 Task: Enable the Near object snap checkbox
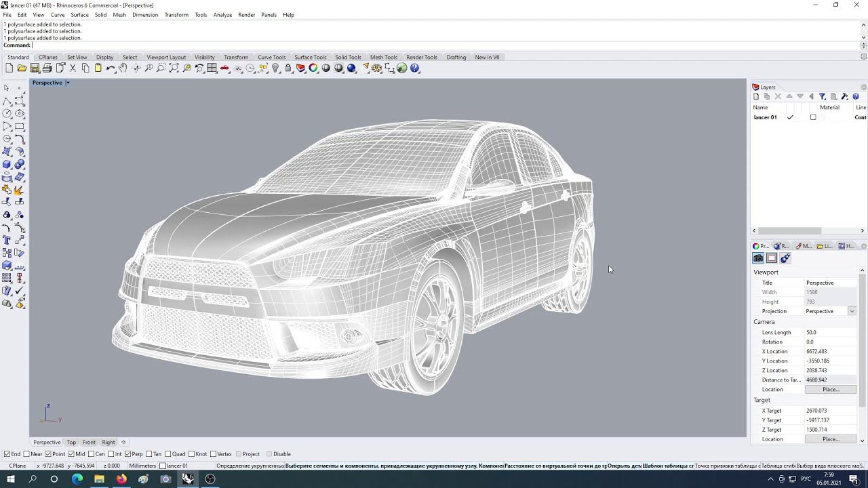[x=27, y=454]
